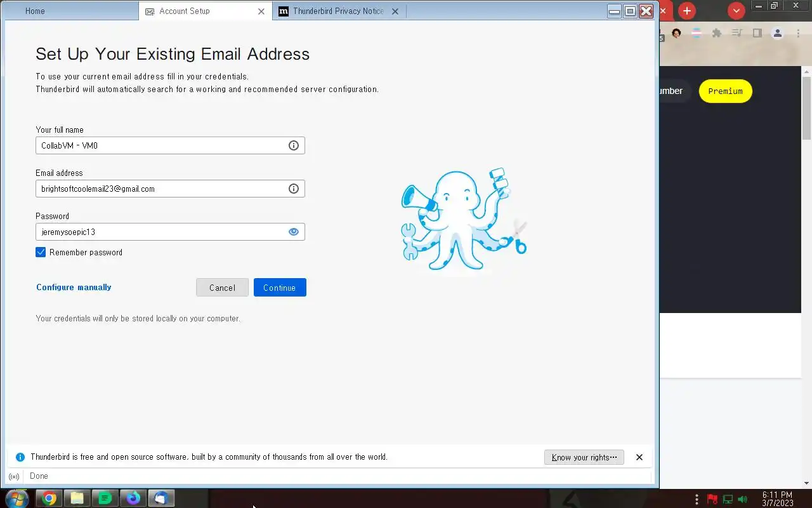Screen dimensions: 812x508
Task: Minimize the Thunderbird window
Action: 614,11
